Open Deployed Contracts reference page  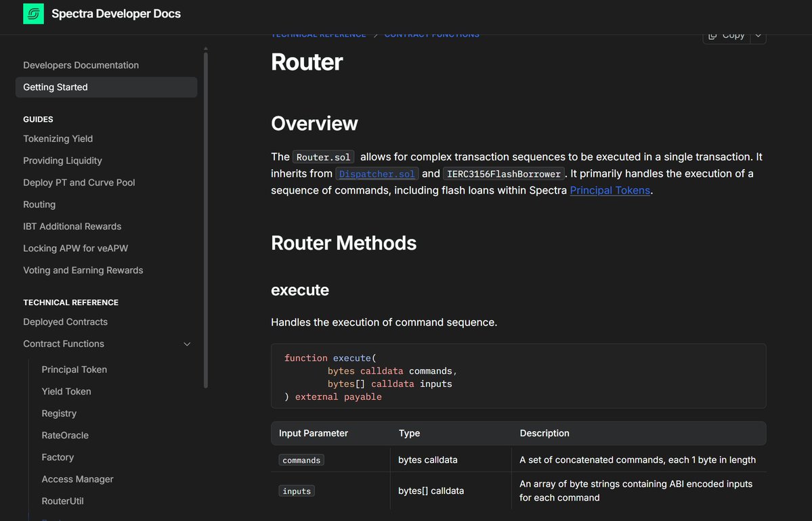65,322
